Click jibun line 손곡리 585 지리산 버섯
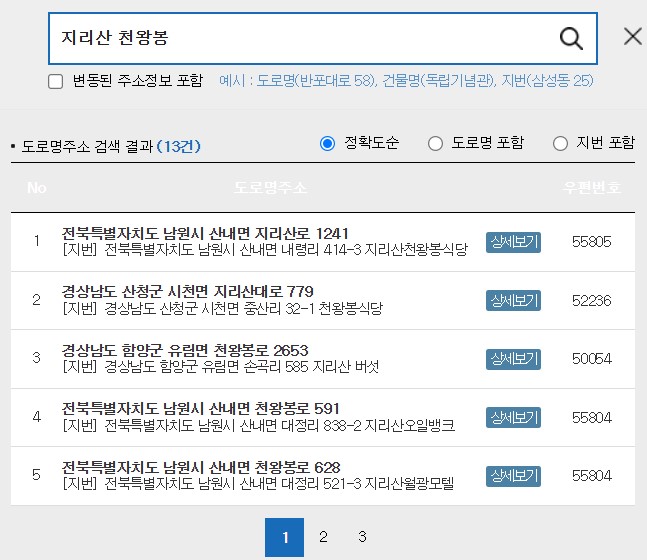The width and height of the screenshot is (647, 560). (x=221, y=366)
